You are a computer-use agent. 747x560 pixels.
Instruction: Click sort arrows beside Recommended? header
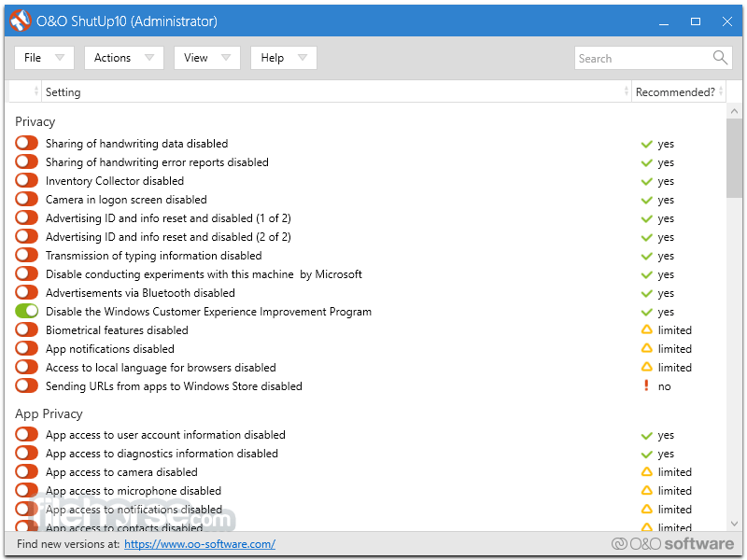721,91
